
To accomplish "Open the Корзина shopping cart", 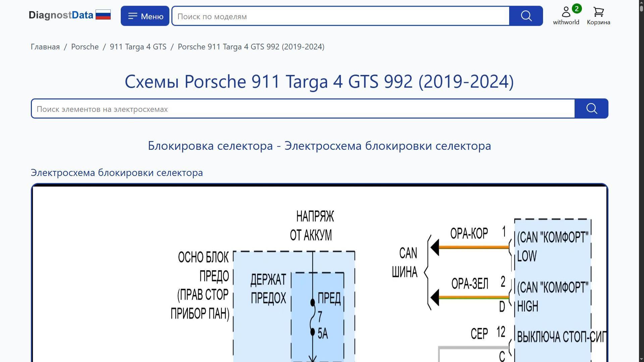I will 598,15.
